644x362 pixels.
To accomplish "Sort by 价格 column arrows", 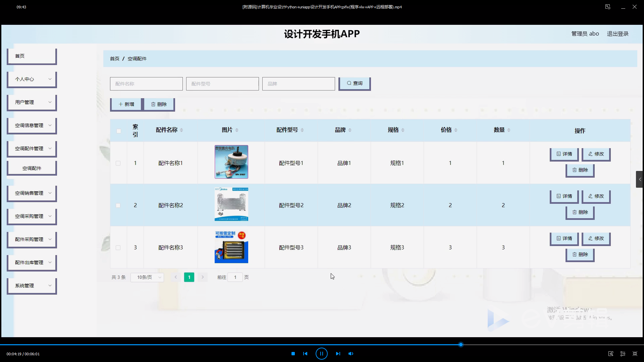I will (456, 130).
